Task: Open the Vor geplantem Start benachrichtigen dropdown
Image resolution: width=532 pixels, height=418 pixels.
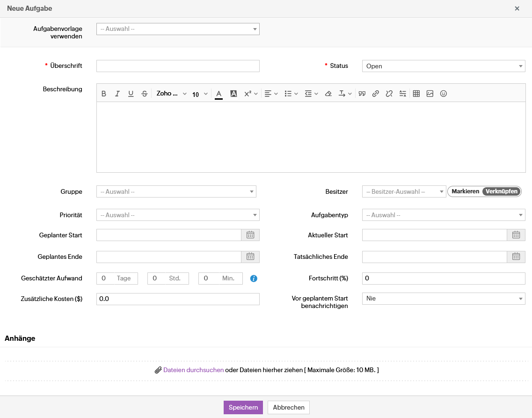Action: point(444,299)
